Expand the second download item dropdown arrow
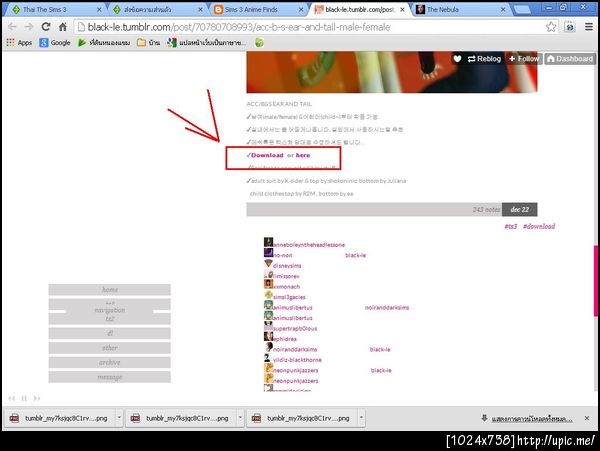Screen dimensions: 600x451 (240, 418)
